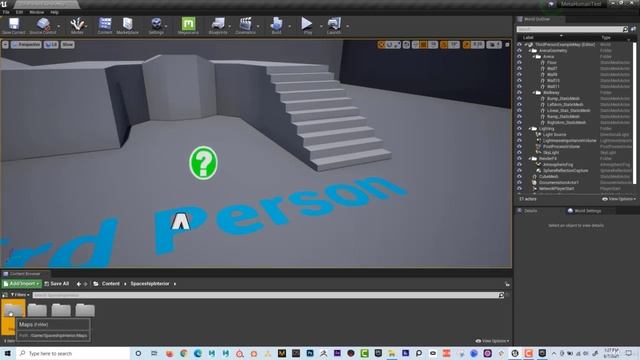The width and height of the screenshot is (640, 360).
Task: Toggle visibility of ThirdPersonExampleMap row
Action: (x=519, y=44)
